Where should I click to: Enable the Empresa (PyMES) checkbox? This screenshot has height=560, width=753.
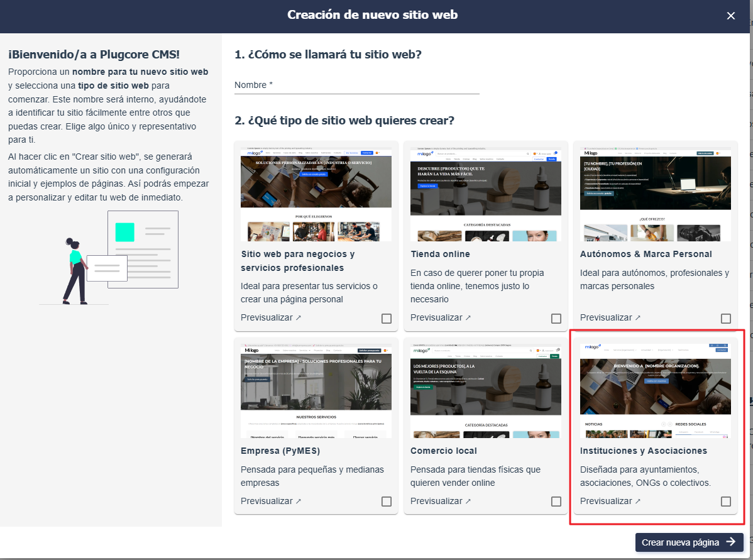tap(386, 502)
